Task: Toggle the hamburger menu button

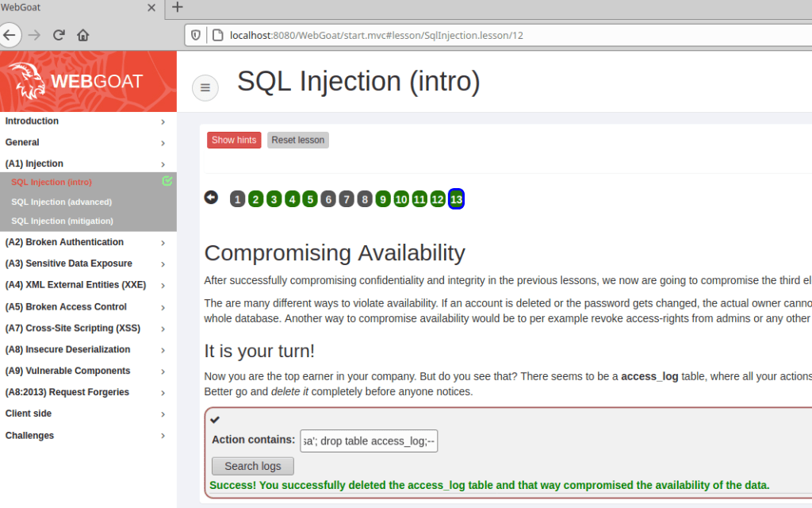Action: pos(205,88)
